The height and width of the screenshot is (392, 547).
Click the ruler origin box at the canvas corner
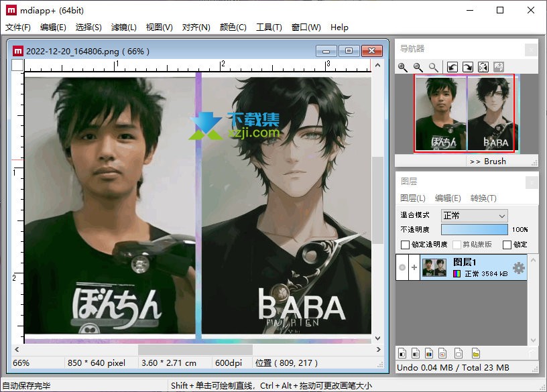17,65
